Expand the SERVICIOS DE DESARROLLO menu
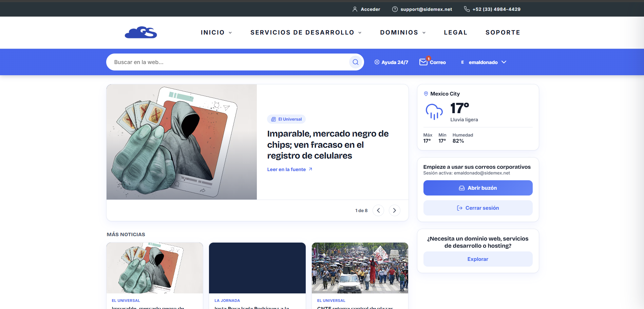The width and height of the screenshot is (644, 309). point(306,33)
